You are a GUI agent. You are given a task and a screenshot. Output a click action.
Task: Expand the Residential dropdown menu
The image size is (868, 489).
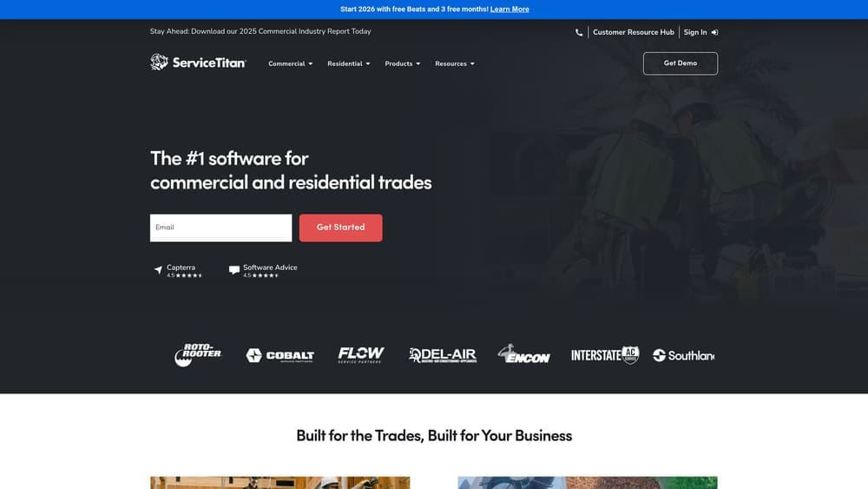[348, 63]
